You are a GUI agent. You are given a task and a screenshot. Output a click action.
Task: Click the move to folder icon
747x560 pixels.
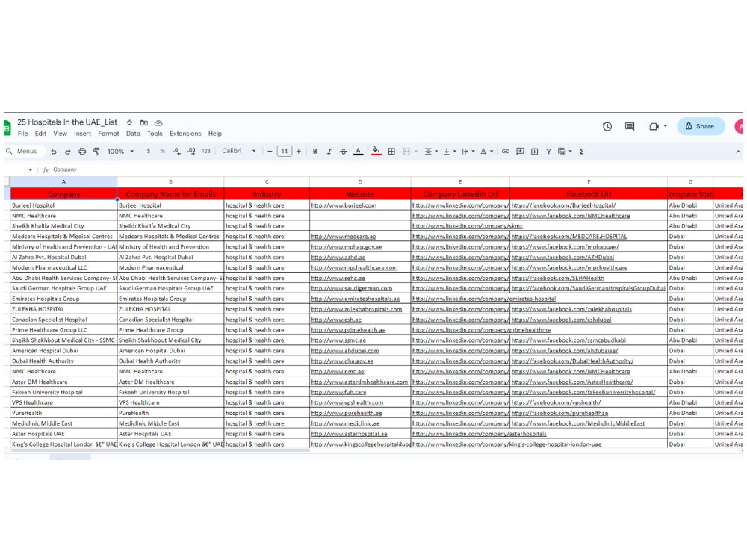coord(144,123)
